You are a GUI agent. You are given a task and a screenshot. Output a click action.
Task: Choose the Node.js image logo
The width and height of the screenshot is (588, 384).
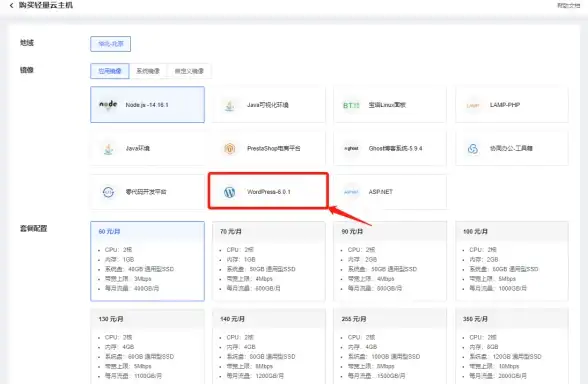(x=108, y=105)
